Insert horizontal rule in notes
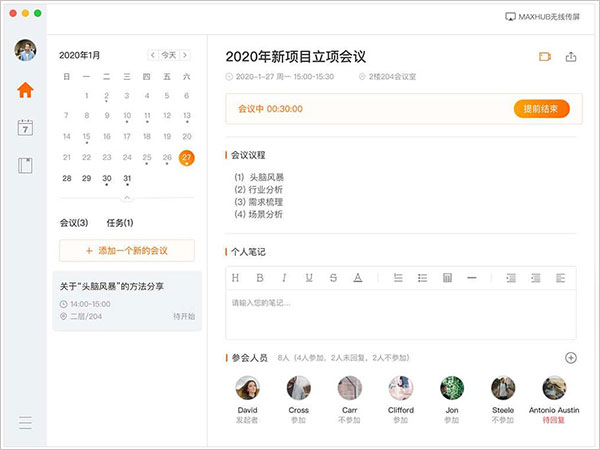This screenshot has height=450, width=600. [472, 278]
